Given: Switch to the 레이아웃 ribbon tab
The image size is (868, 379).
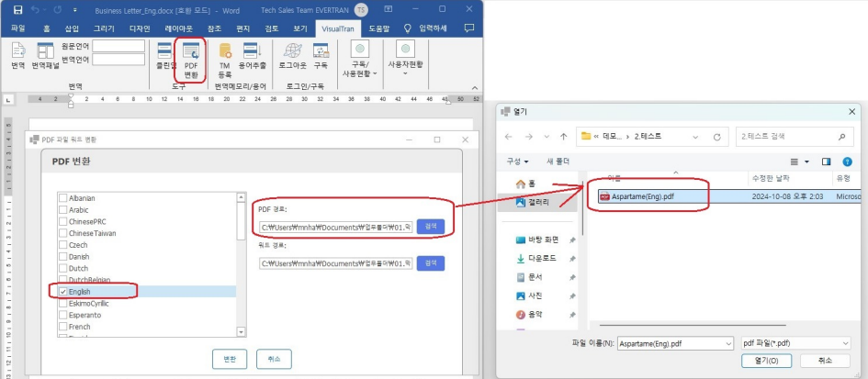Looking at the screenshot, I should click(x=178, y=28).
